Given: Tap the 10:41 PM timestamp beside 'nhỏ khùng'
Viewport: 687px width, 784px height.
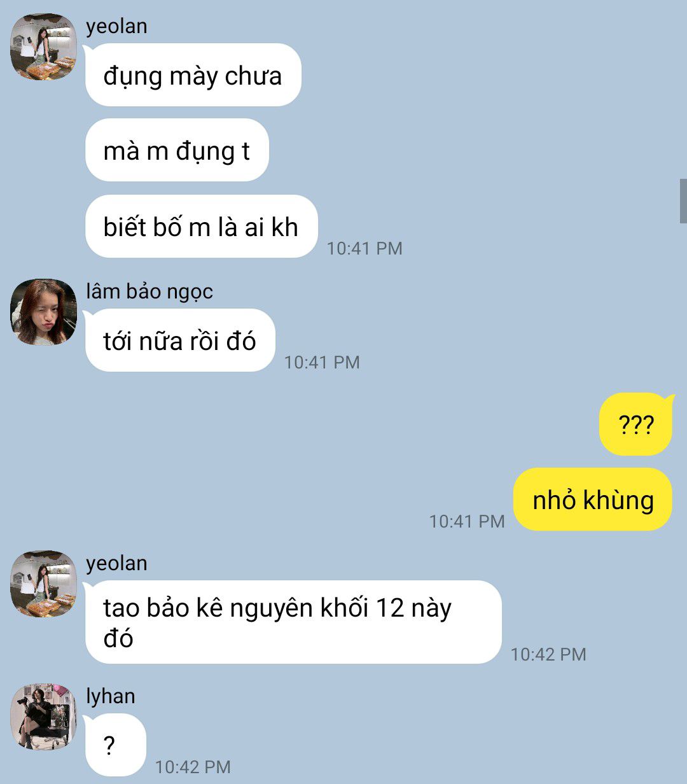Looking at the screenshot, I should (x=467, y=521).
